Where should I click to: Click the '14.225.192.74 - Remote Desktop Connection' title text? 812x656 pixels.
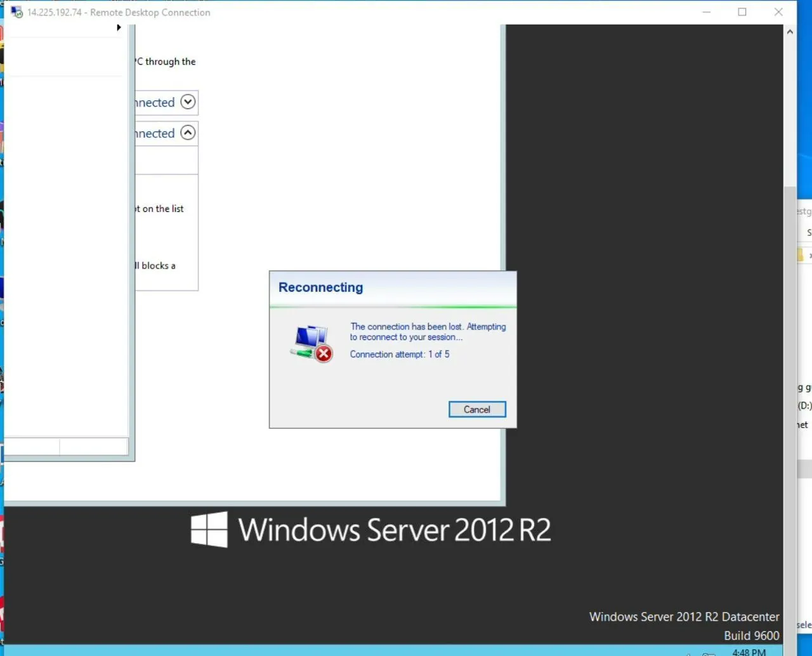tap(119, 12)
